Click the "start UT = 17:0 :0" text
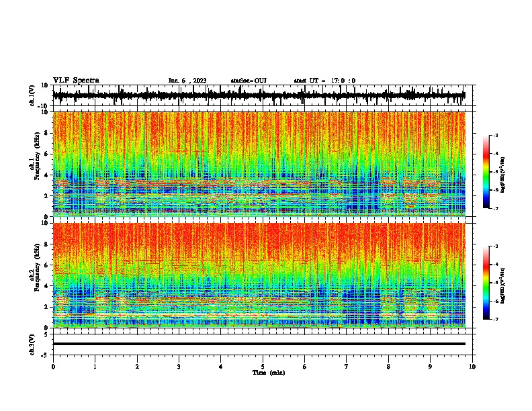The height and width of the screenshot is (411, 532). click(x=324, y=81)
